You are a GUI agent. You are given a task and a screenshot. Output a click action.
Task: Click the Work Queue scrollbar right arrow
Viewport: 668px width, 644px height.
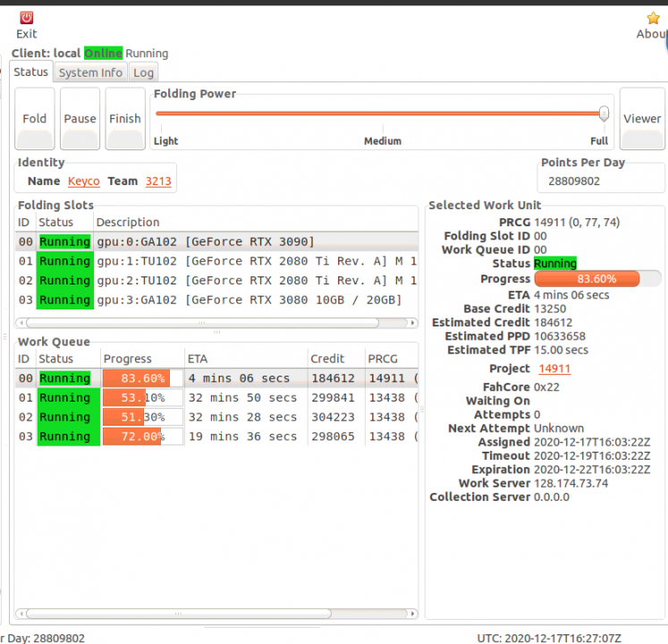(412, 614)
